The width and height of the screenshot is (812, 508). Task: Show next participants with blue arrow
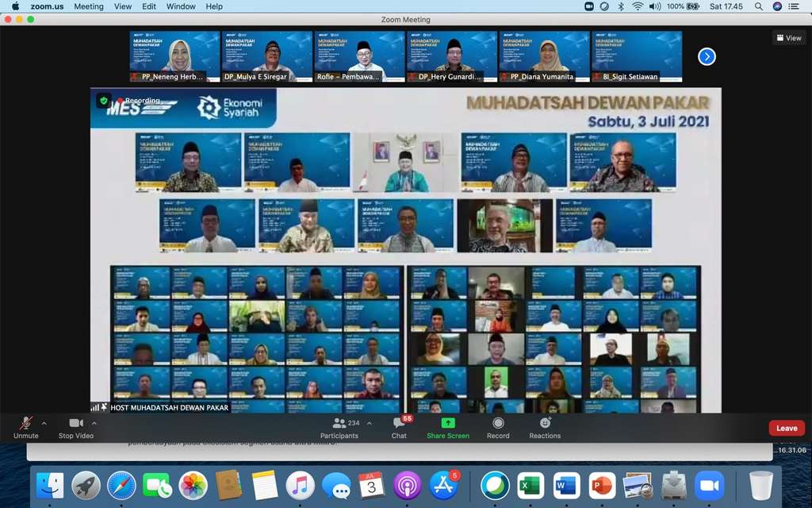(707, 56)
